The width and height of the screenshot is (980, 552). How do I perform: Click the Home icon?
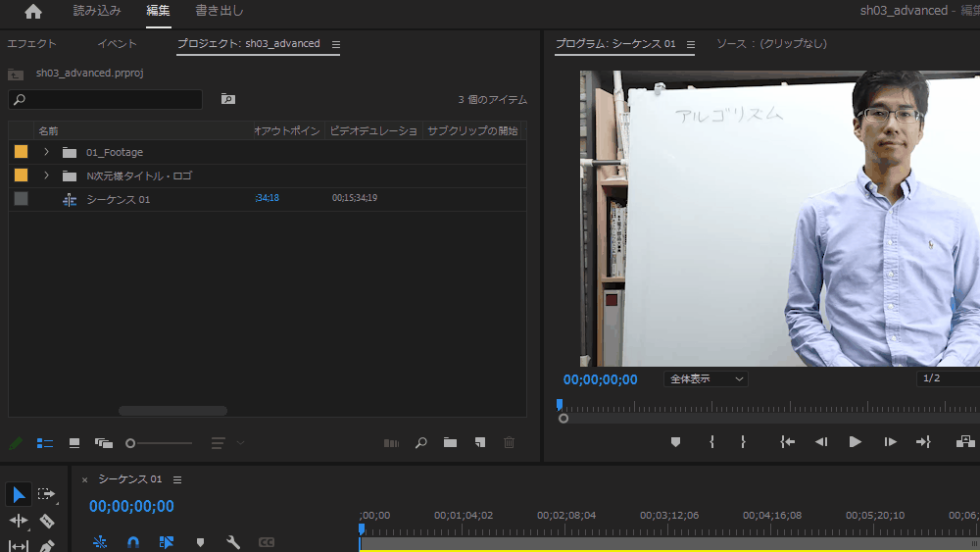pyautogui.click(x=33, y=12)
